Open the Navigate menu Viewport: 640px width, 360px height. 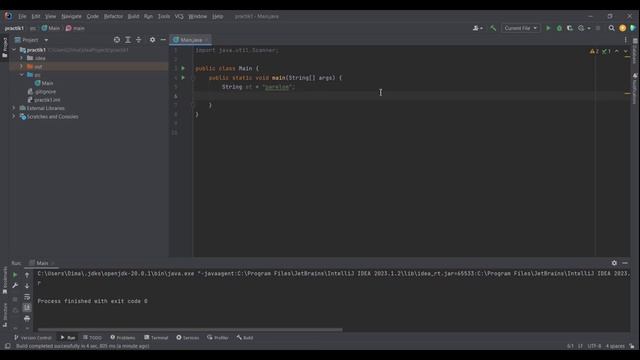(x=71, y=16)
